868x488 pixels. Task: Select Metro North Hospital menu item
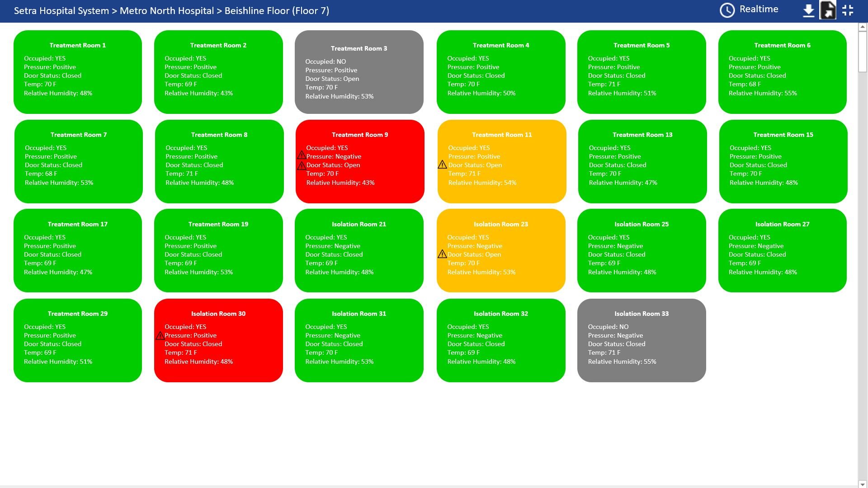coord(168,10)
